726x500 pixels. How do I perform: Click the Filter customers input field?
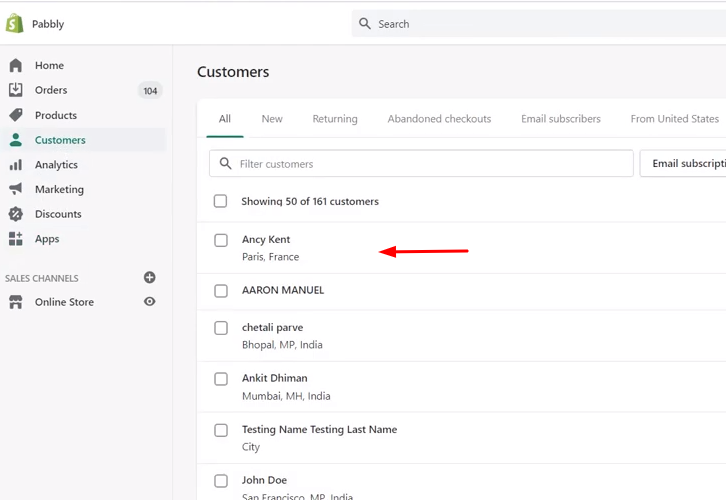[421, 163]
